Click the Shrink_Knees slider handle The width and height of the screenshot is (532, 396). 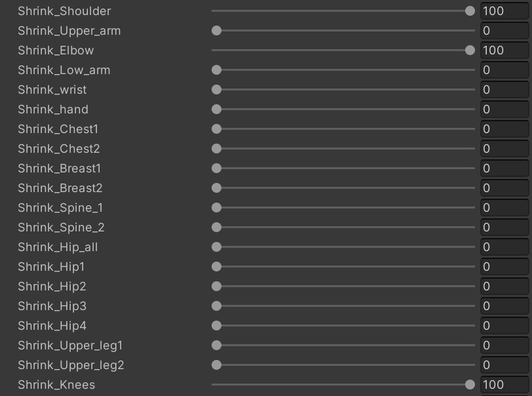click(470, 385)
